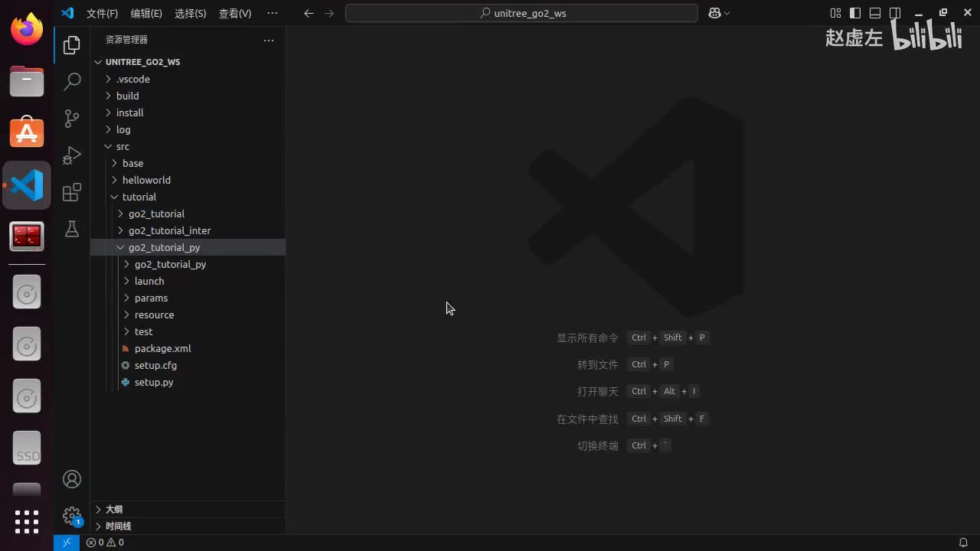Expand the 时间线 timeline section

188,526
